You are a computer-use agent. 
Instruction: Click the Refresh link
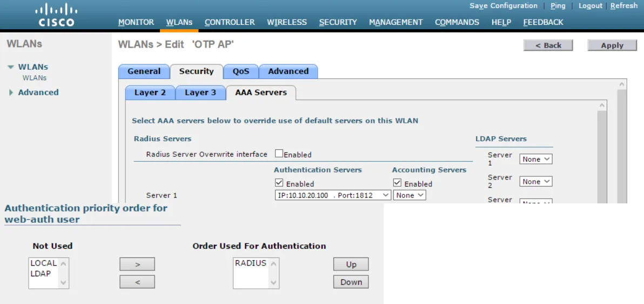coord(624,6)
